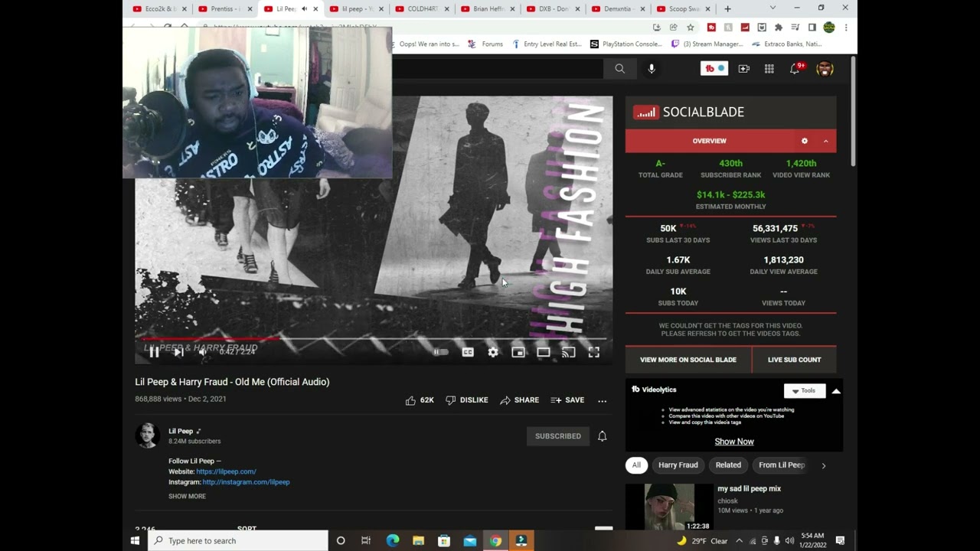The height and width of the screenshot is (551, 980).
Task: Collapse the Videolytics panel arrow
Action: (x=836, y=391)
